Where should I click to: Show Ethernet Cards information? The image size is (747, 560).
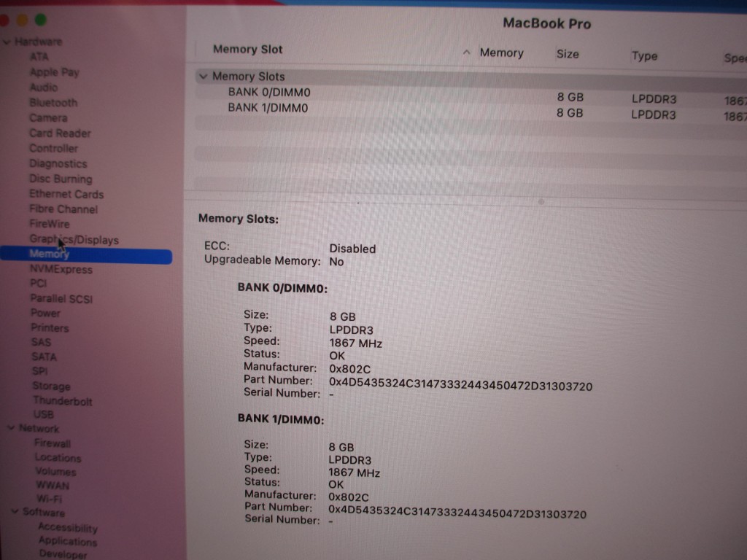66,194
